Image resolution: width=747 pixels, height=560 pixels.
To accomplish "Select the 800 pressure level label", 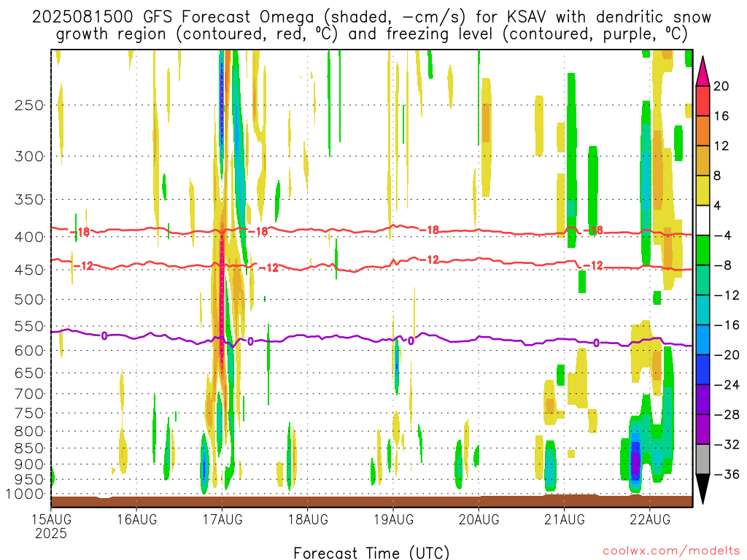I will click(29, 432).
